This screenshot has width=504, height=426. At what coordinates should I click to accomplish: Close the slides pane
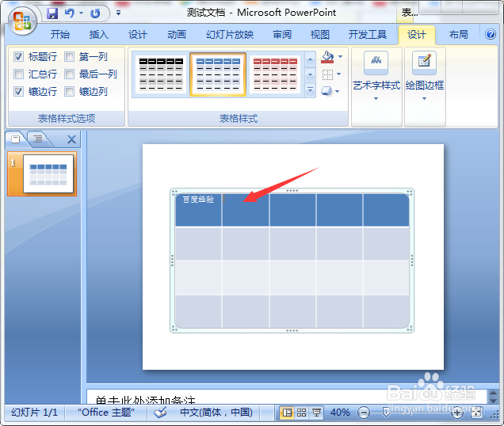pos(71,139)
